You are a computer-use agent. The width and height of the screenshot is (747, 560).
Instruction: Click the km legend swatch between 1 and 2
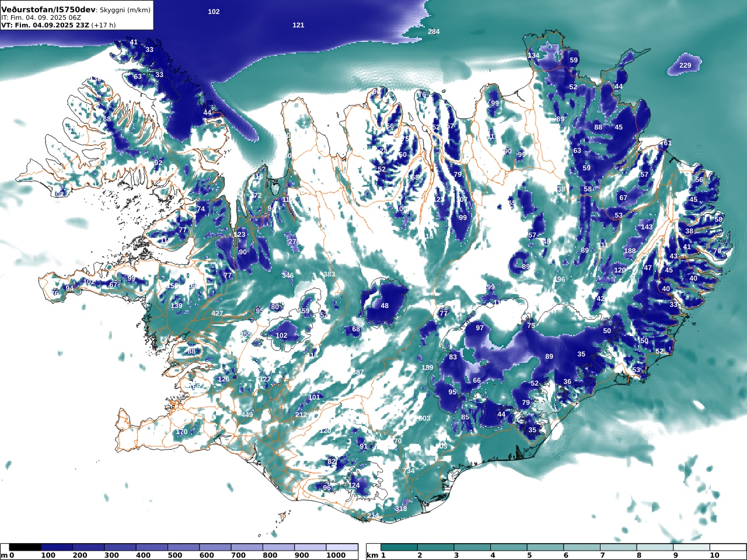(x=400, y=547)
